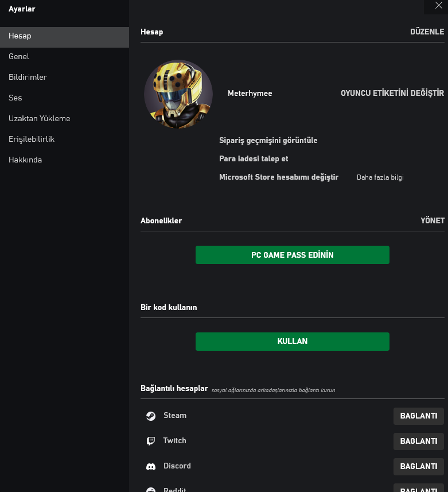448x492 pixels.
Task: Go to Erişilebilirlik settings
Action: click(x=32, y=139)
